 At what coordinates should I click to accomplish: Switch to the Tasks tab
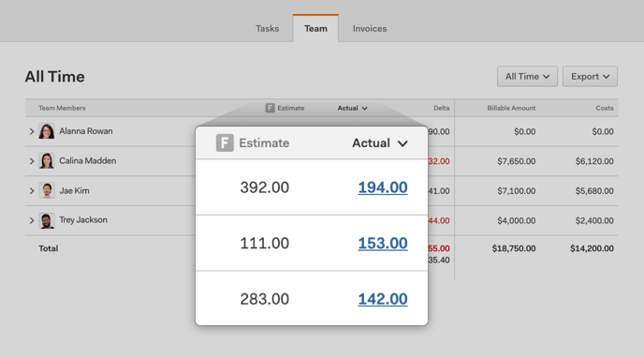click(267, 28)
